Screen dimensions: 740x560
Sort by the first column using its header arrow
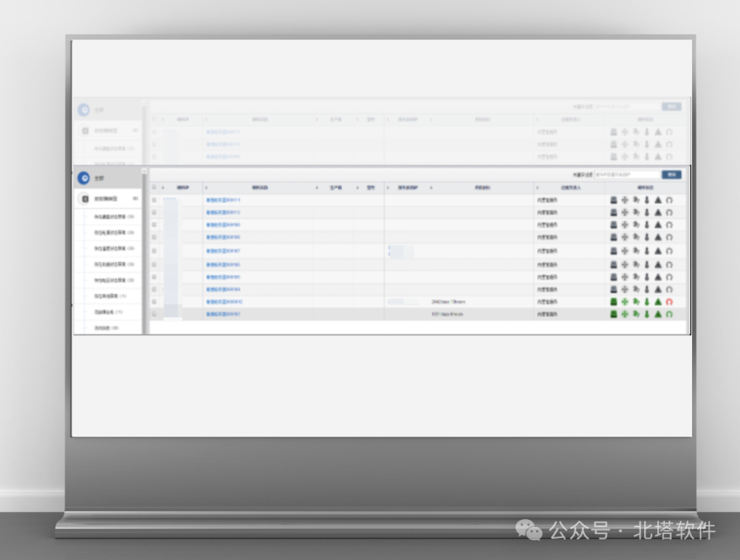pos(163,188)
